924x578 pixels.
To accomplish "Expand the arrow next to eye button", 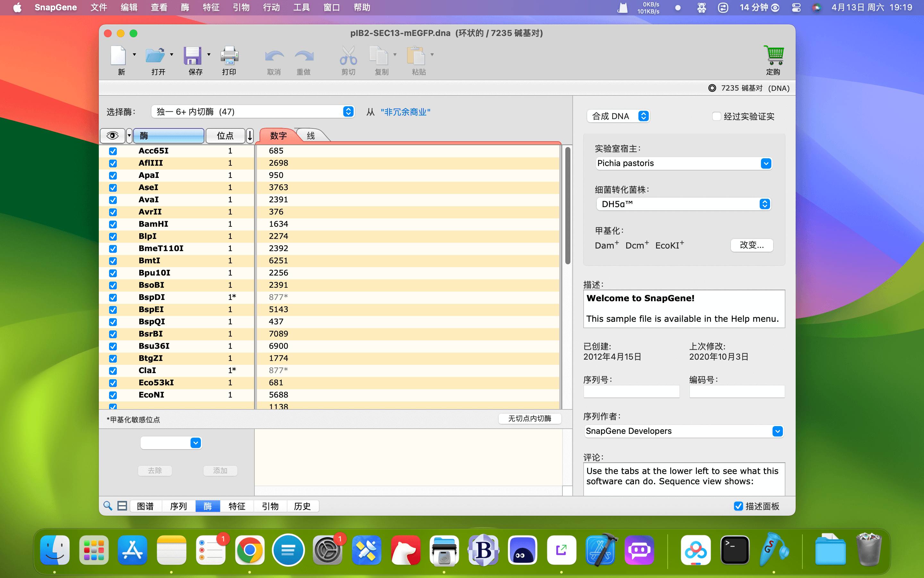I will [129, 136].
